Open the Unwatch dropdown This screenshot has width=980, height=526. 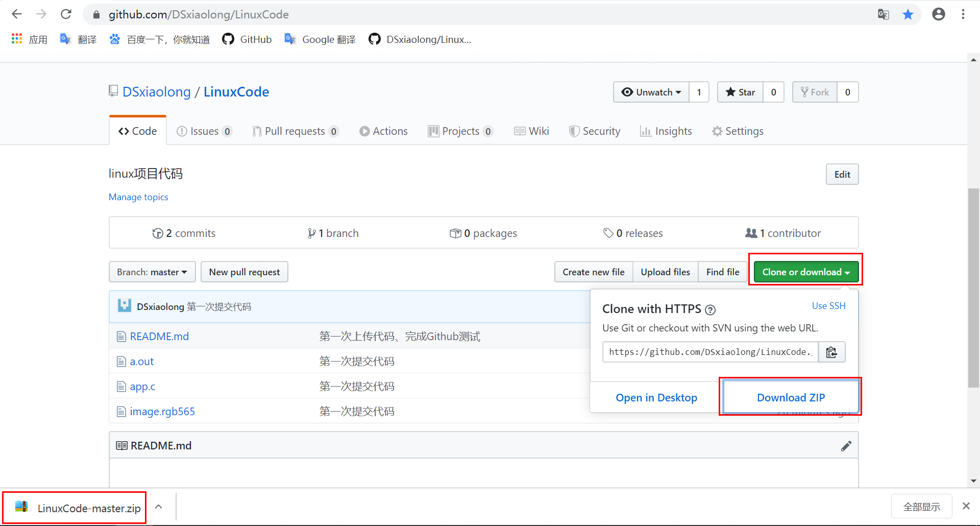651,92
